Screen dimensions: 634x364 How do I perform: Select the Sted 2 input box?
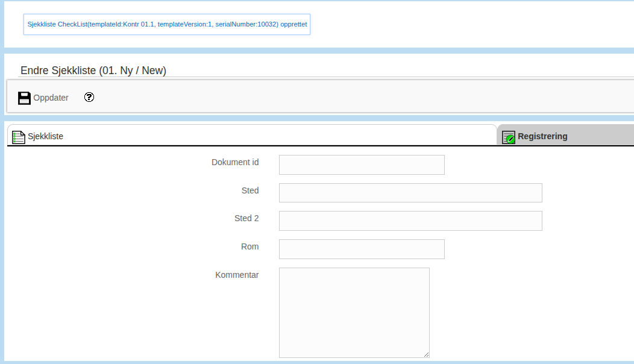point(410,221)
